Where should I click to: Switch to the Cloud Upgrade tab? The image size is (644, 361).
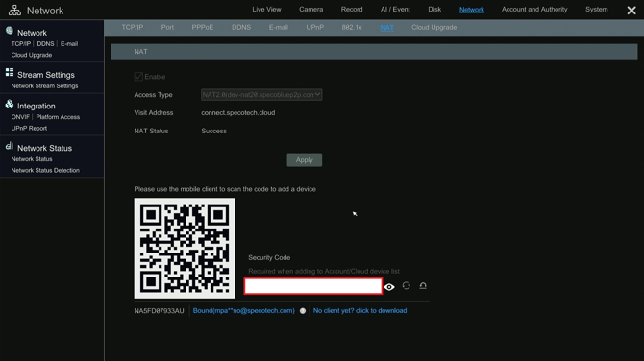434,27
